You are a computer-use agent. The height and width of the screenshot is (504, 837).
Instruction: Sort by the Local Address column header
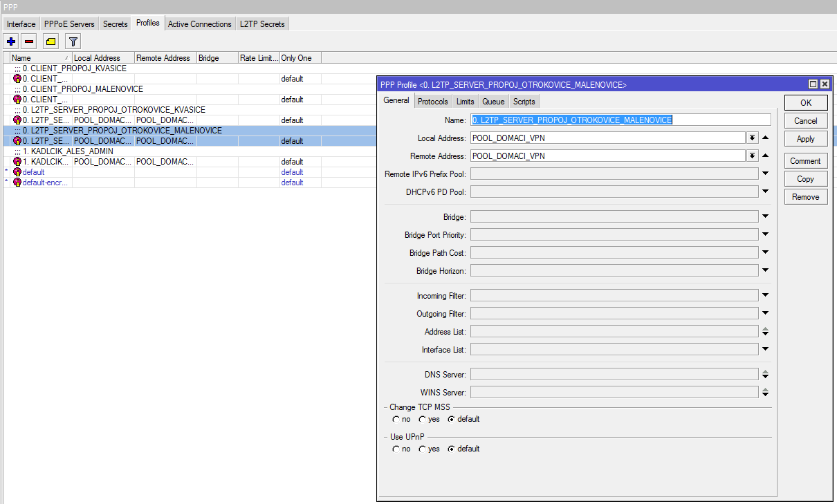pos(103,58)
